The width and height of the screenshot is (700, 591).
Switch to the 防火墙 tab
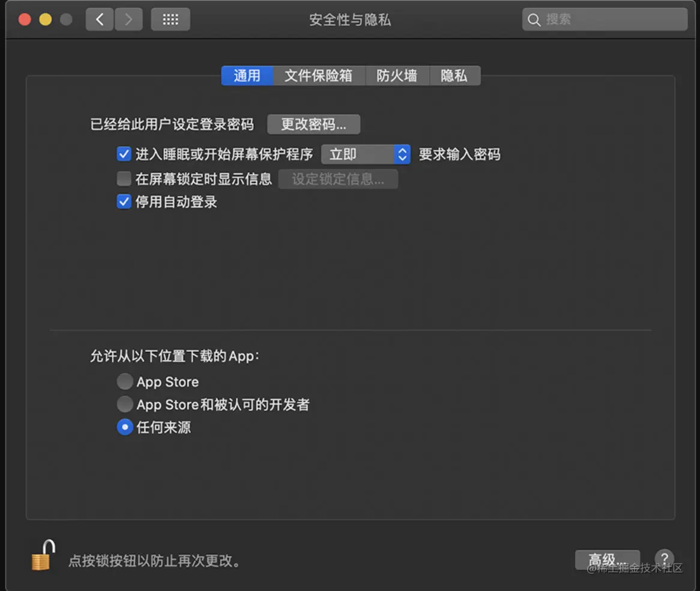[x=397, y=76]
